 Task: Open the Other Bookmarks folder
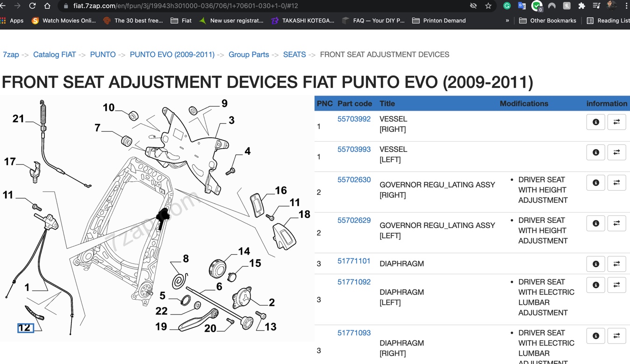tap(547, 21)
